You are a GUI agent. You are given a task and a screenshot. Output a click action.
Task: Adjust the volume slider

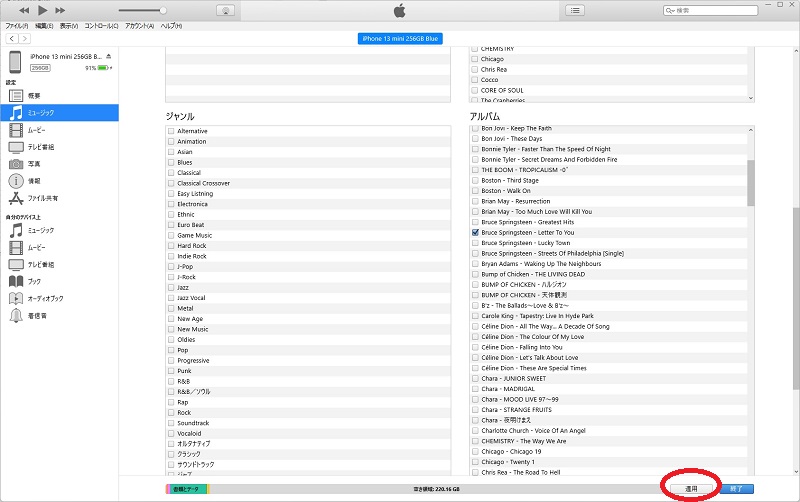click(142, 10)
